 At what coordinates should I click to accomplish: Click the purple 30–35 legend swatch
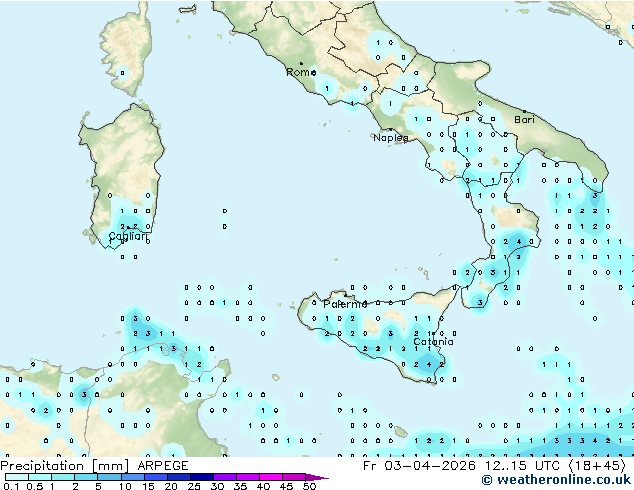click(x=224, y=477)
